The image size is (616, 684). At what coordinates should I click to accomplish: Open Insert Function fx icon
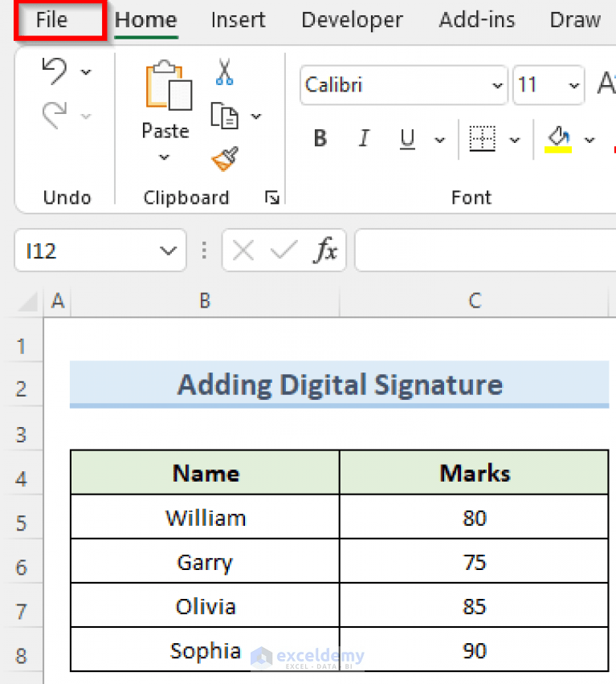325,250
